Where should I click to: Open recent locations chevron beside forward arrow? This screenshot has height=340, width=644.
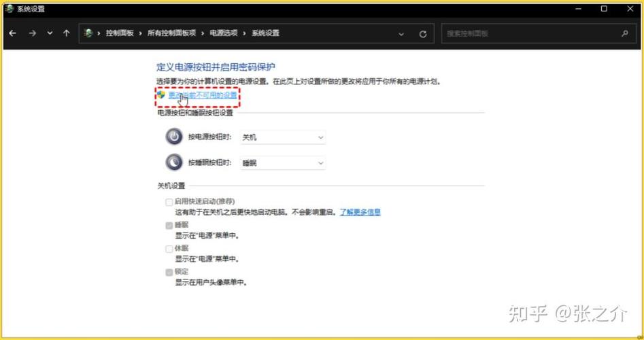[50, 33]
